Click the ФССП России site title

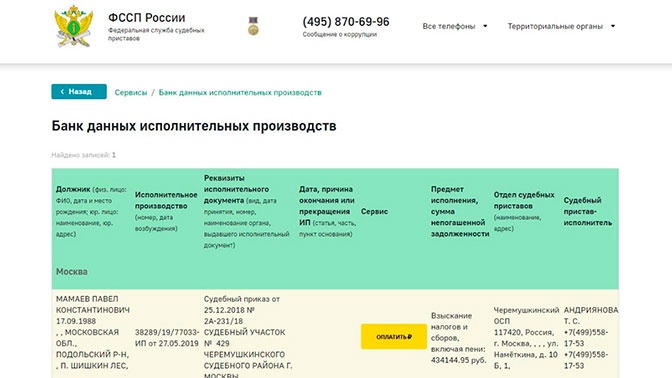coord(147,18)
